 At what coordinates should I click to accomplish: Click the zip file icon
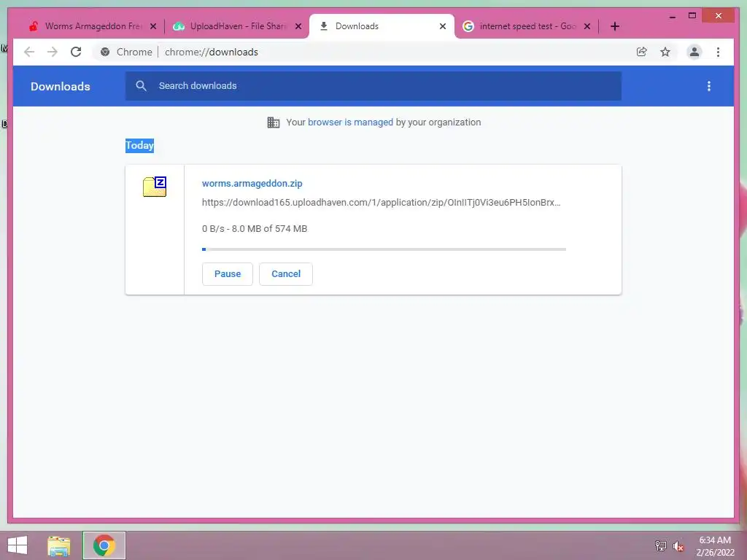(155, 186)
